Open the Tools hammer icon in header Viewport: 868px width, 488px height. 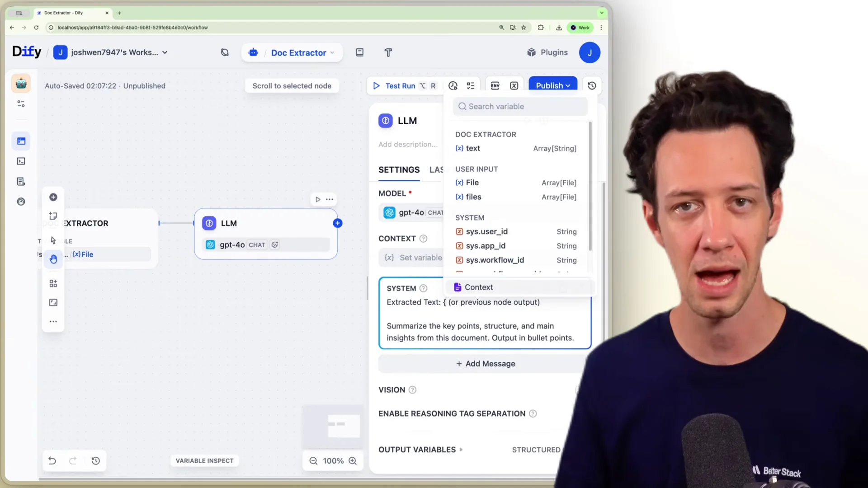tap(388, 52)
